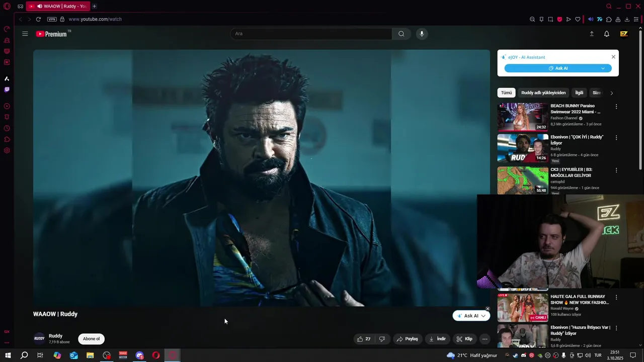
Task: Select the İlgili filter chip
Action: coord(579,93)
